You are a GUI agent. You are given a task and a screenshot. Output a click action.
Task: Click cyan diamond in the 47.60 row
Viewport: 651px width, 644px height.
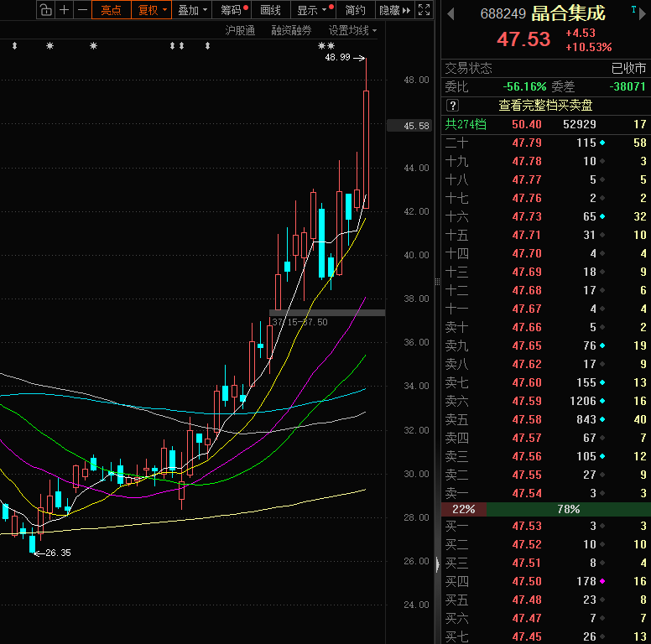[602, 382]
